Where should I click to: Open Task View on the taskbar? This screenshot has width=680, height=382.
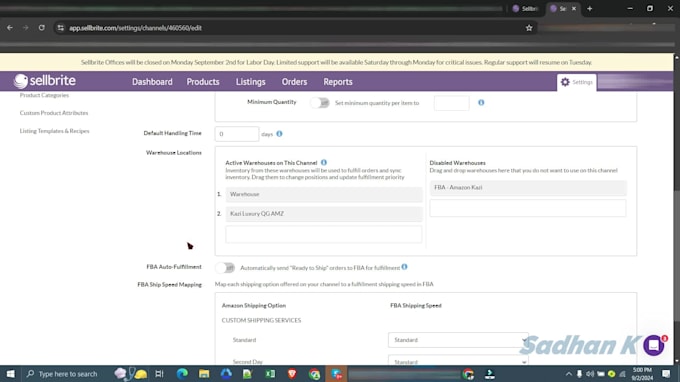click(x=159, y=374)
